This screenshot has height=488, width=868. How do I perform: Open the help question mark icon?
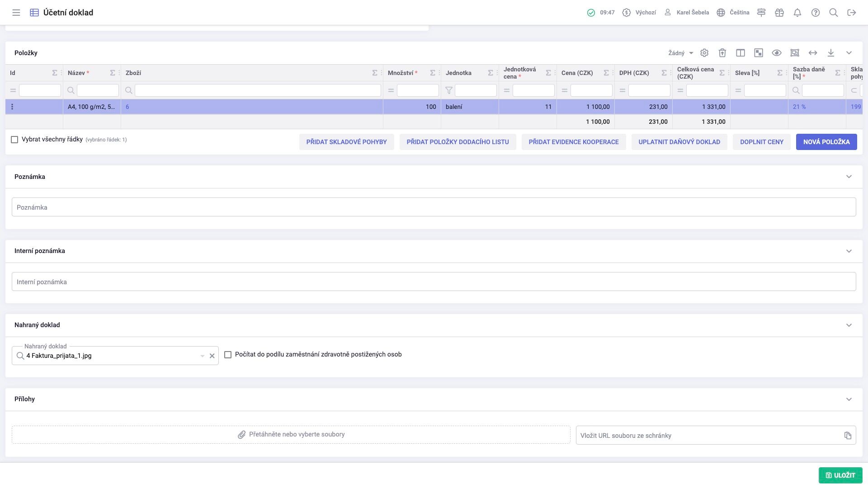coord(815,13)
